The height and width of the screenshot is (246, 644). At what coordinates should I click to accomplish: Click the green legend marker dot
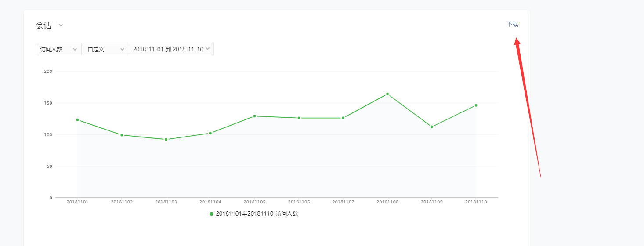(212, 214)
